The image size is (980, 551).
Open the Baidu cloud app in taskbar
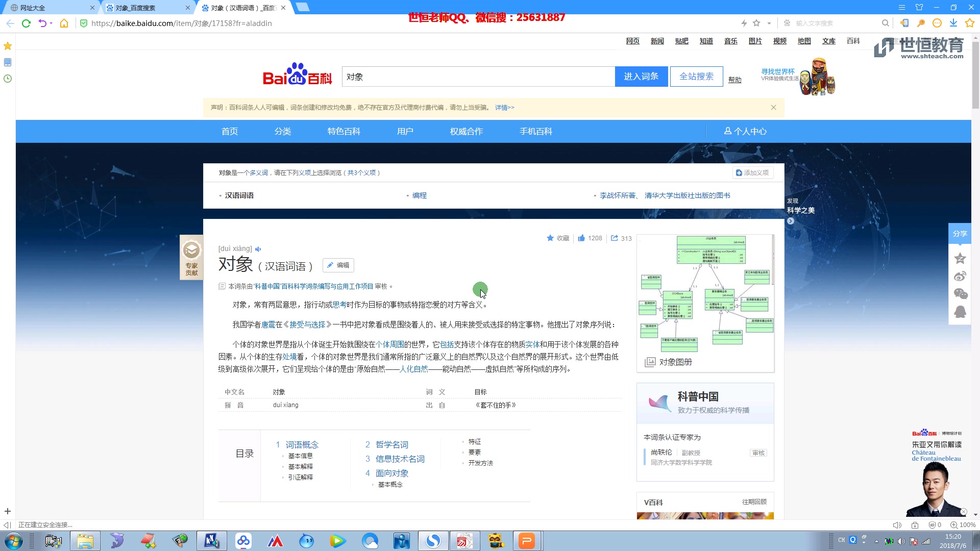(243, 540)
